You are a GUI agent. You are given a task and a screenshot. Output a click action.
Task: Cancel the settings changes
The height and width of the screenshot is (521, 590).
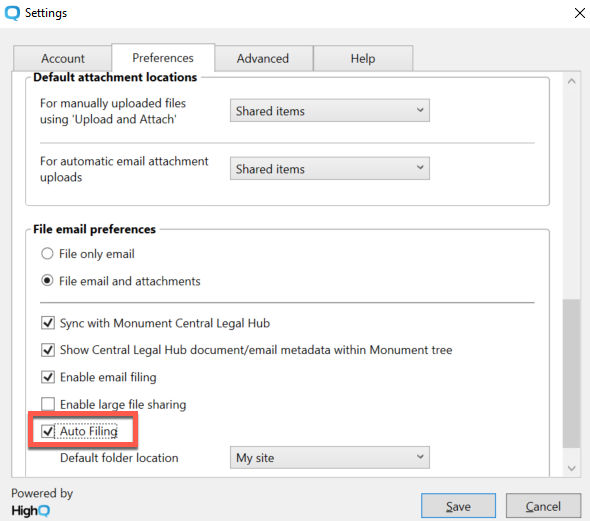543,506
